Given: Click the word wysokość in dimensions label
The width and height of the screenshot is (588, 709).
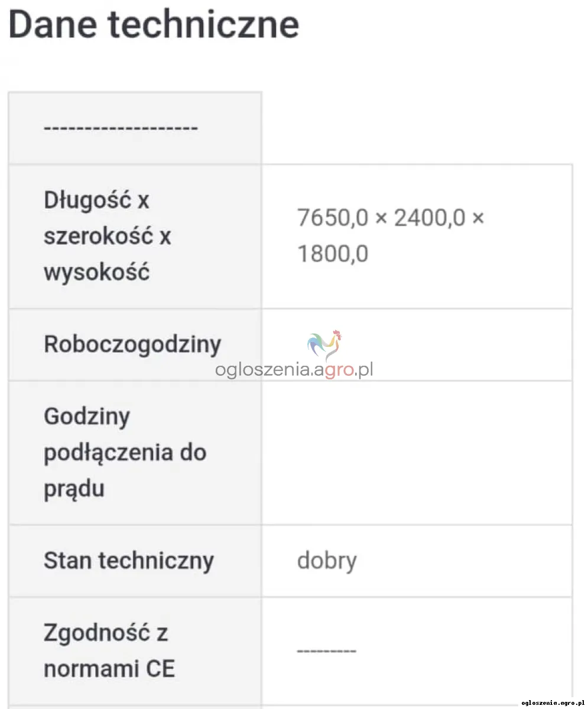Looking at the screenshot, I should tap(96, 273).
